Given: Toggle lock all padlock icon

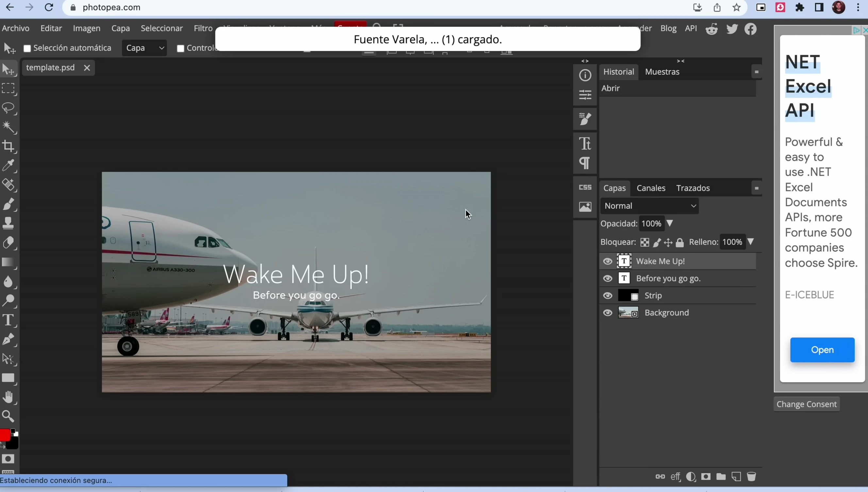Looking at the screenshot, I should pyautogui.click(x=680, y=243).
